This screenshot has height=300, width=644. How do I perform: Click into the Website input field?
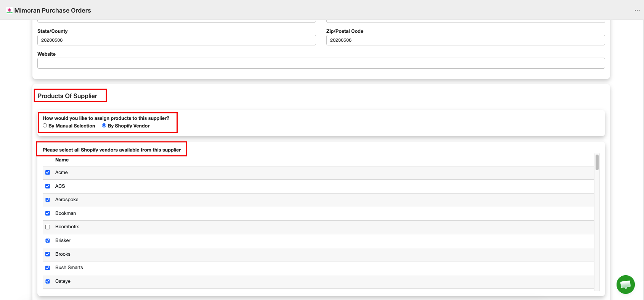(x=321, y=63)
